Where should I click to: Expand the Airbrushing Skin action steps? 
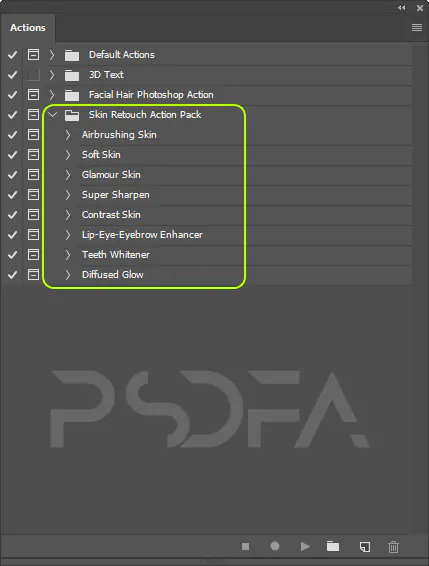click(x=68, y=135)
